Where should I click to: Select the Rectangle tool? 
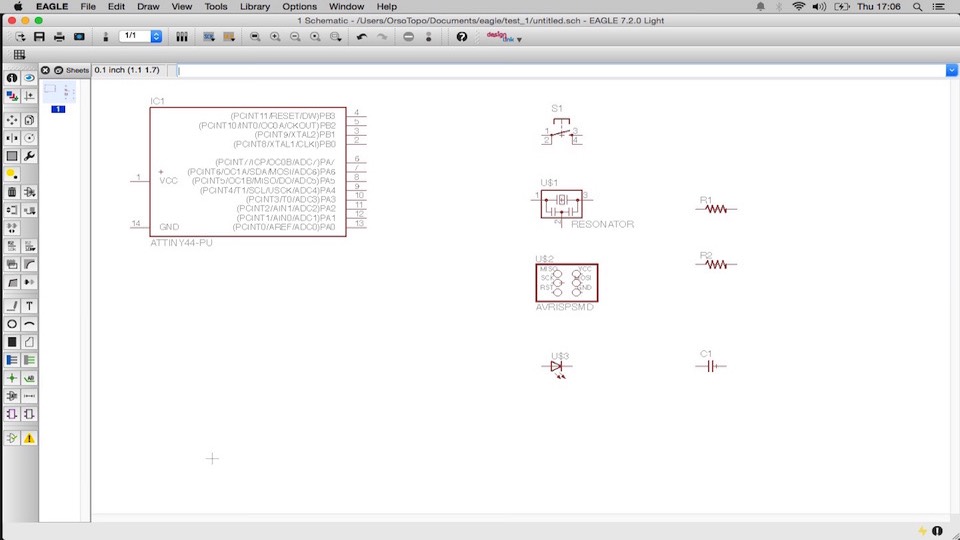point(12,342)
